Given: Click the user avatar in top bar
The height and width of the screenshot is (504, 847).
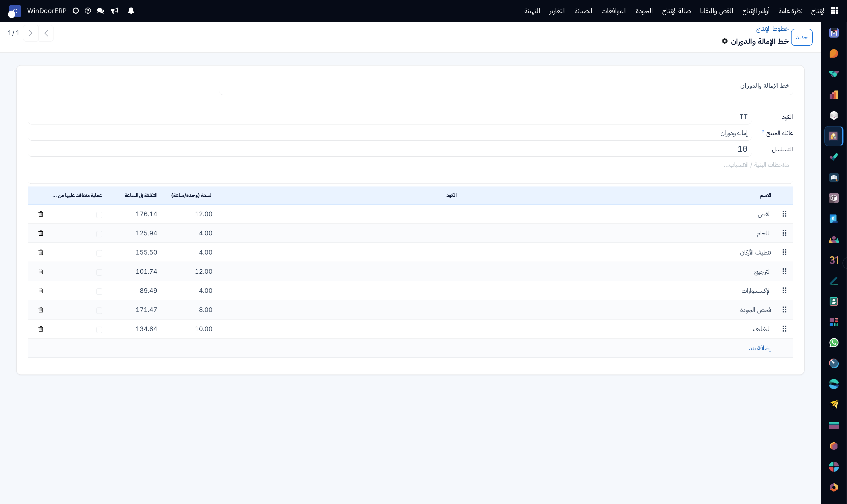Looking at the screenshot, I should point(14,11).
